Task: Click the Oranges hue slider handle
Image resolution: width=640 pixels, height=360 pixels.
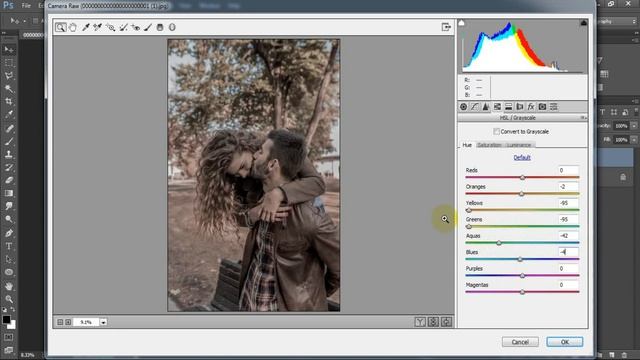Action: (x=521, y=194)
